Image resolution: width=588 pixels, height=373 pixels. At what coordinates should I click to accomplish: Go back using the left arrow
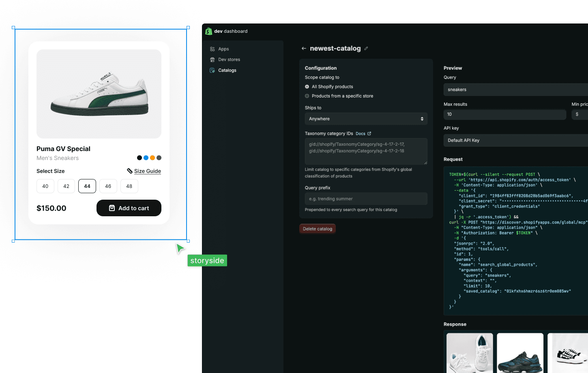tap(304, 49)
